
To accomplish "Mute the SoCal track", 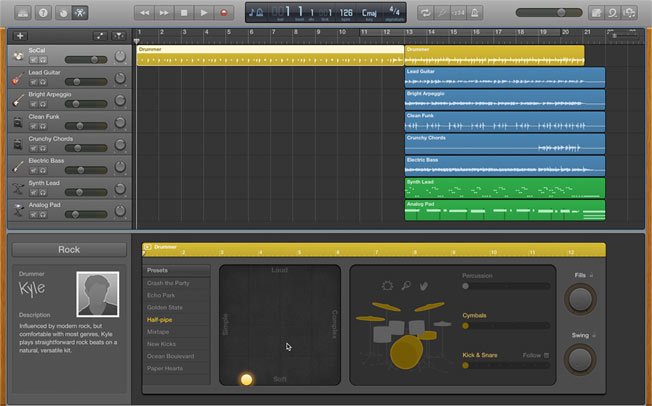I will tap(34, 60).
